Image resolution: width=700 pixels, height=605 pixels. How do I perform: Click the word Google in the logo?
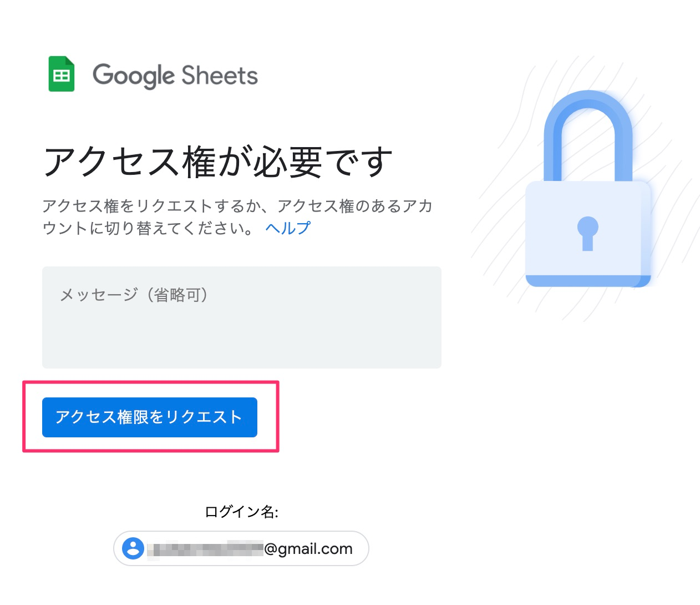[133, 75]
